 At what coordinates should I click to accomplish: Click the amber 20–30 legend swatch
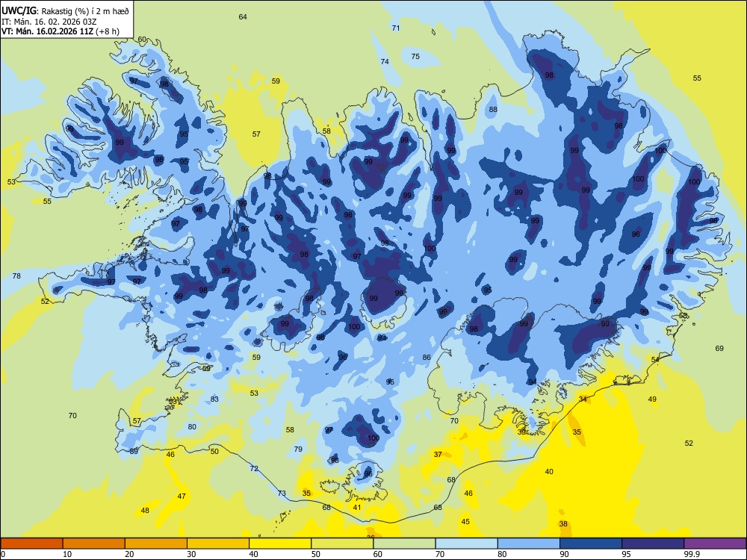[x=156, y=544]
